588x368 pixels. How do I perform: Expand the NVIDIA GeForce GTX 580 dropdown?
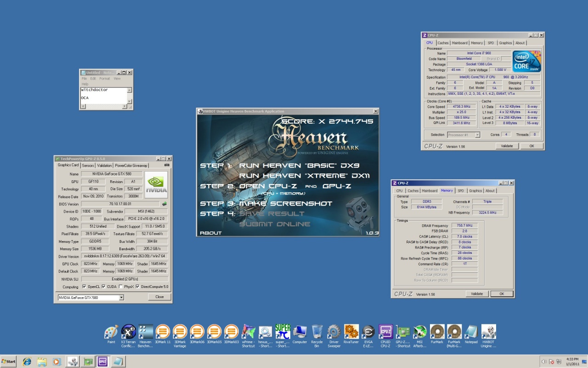121,298
